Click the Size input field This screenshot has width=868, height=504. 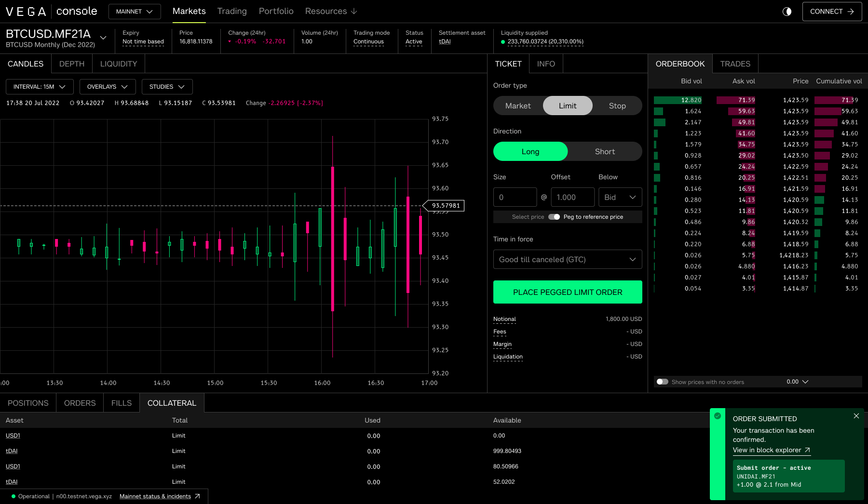[x=515, y=197]
